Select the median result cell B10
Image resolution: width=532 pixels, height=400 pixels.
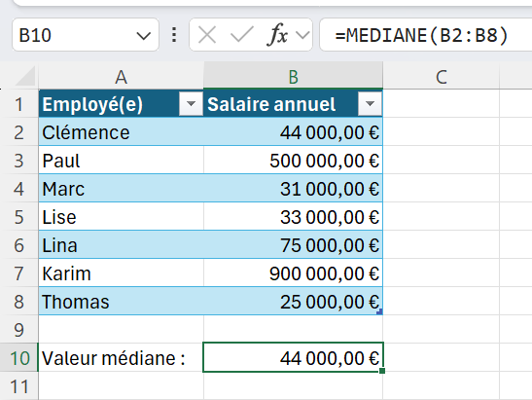293,357
